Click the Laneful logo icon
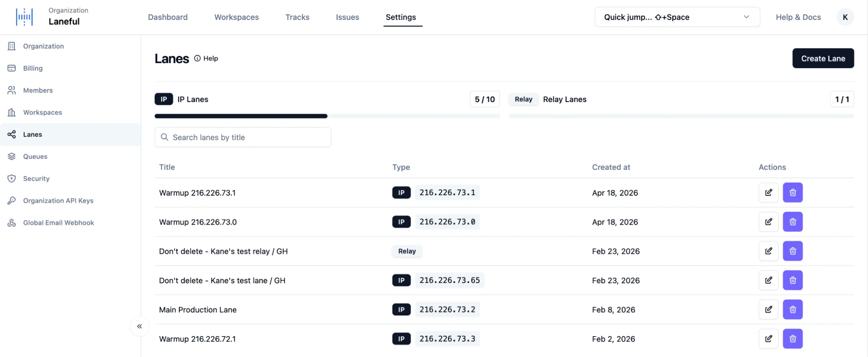 [x=24, y=17]
